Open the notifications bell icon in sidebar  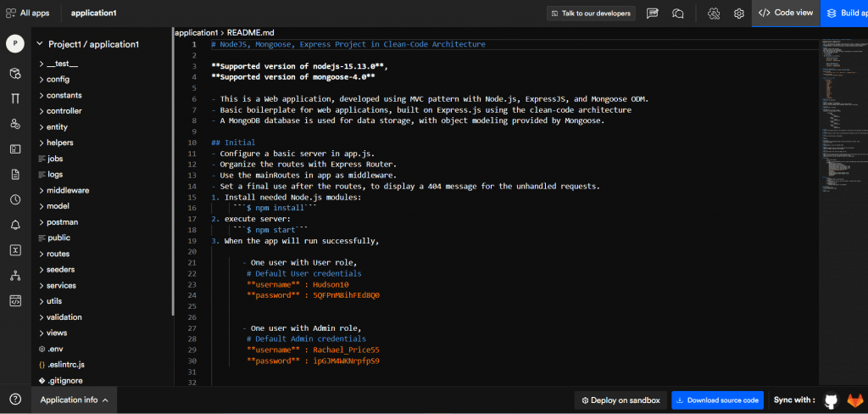point(15,225)
